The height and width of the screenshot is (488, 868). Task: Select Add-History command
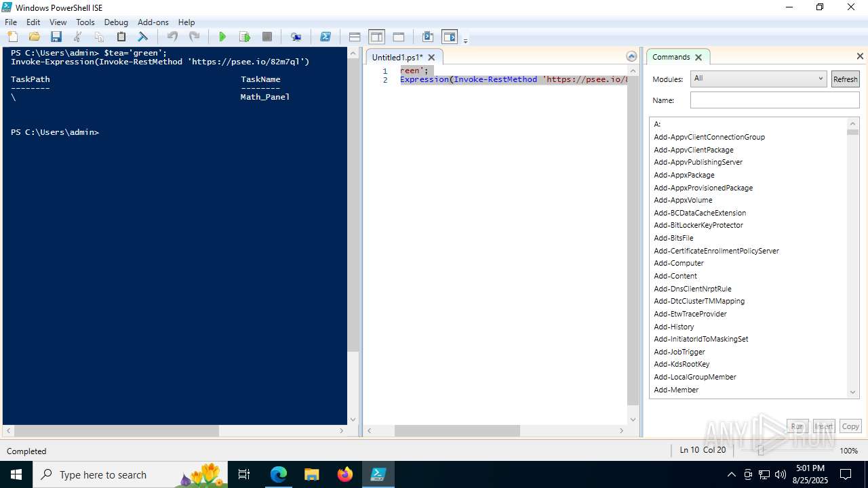point(674,327)
